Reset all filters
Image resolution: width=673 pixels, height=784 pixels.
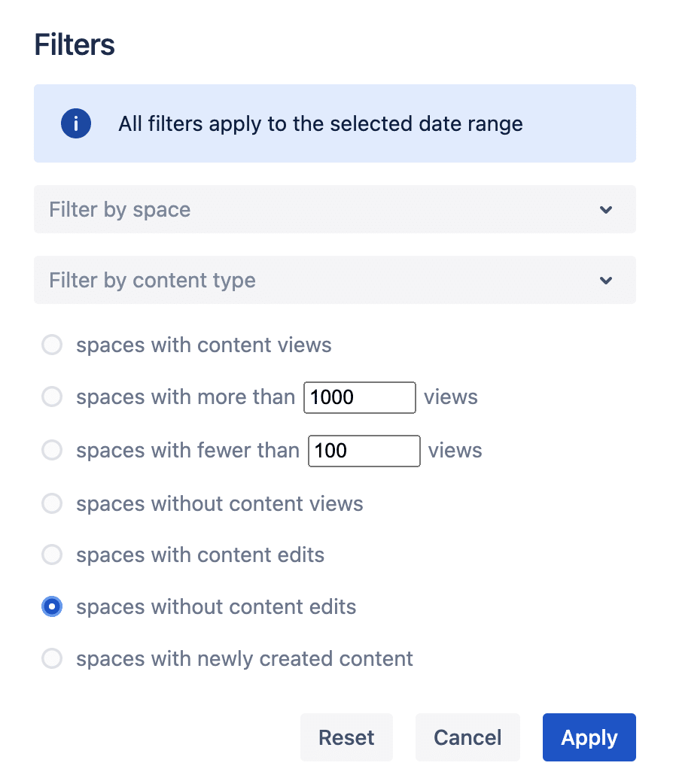(x=346, y=737)
